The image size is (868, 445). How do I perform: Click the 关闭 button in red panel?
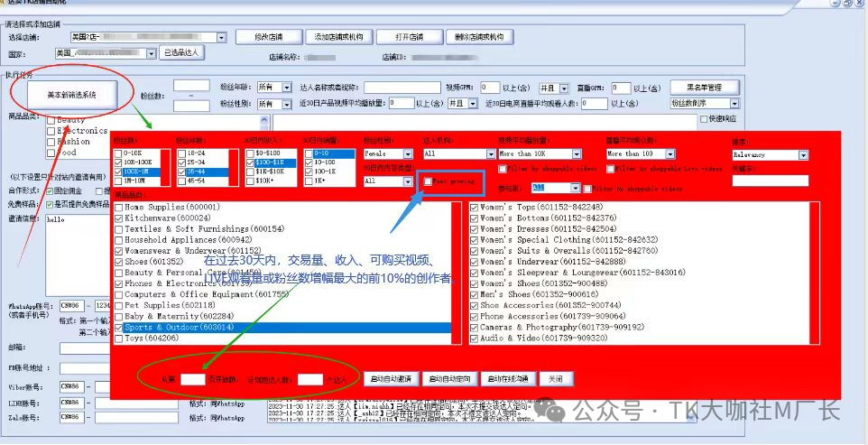[555, 379]
